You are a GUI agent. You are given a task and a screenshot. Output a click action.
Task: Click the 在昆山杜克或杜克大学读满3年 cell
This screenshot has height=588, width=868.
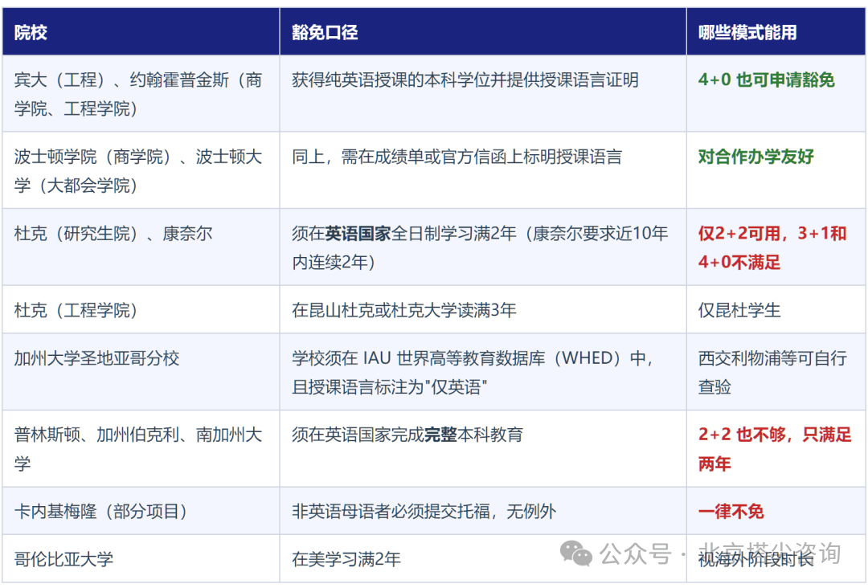click(483, 310)
